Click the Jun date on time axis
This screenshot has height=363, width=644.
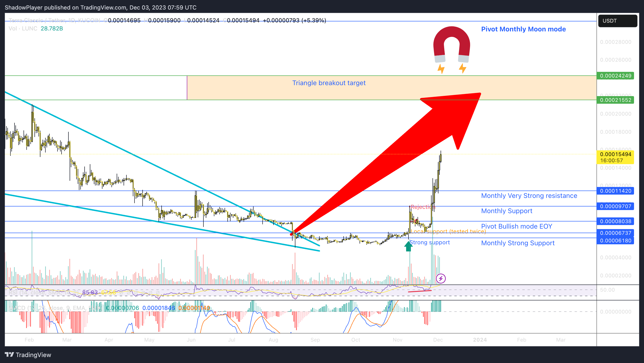191,340
